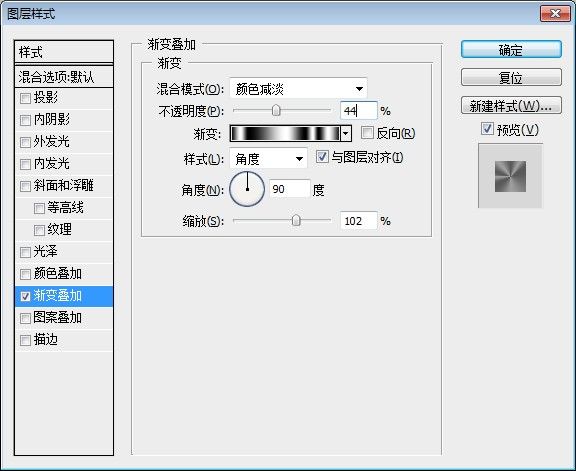Open the 颜色叠加 settings page
The image size is (576, 471).
pyautogui.click(x=58, y=274)
